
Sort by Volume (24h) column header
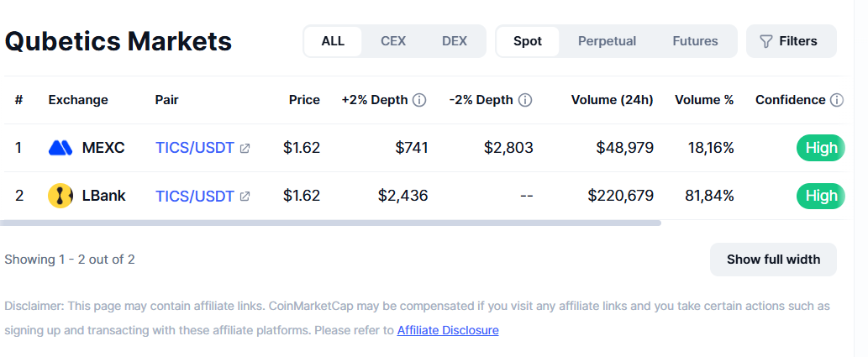613,100
